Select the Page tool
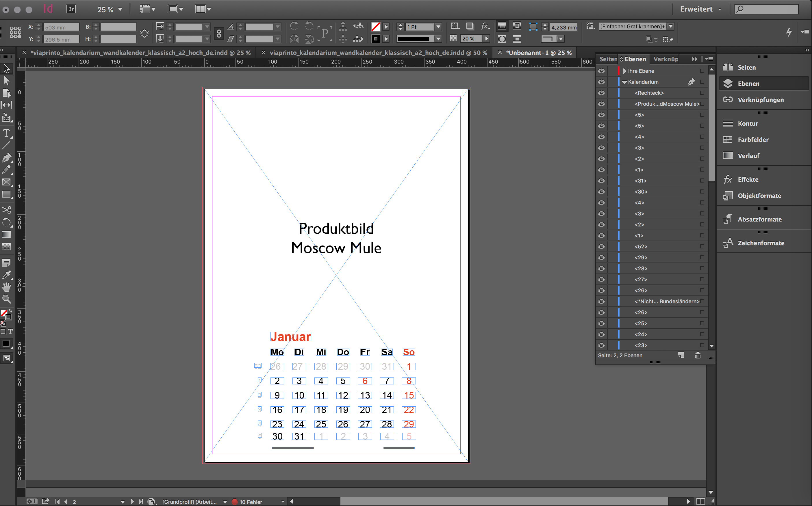Screen dimensions: 812x506 click(6, 93)
